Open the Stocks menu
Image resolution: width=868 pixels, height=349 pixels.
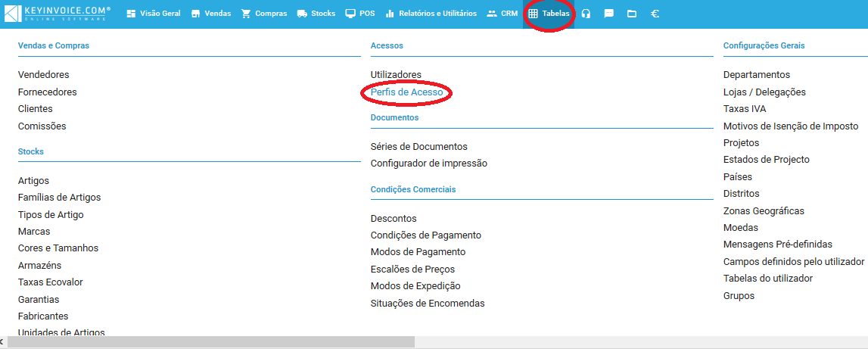point(316,14)
